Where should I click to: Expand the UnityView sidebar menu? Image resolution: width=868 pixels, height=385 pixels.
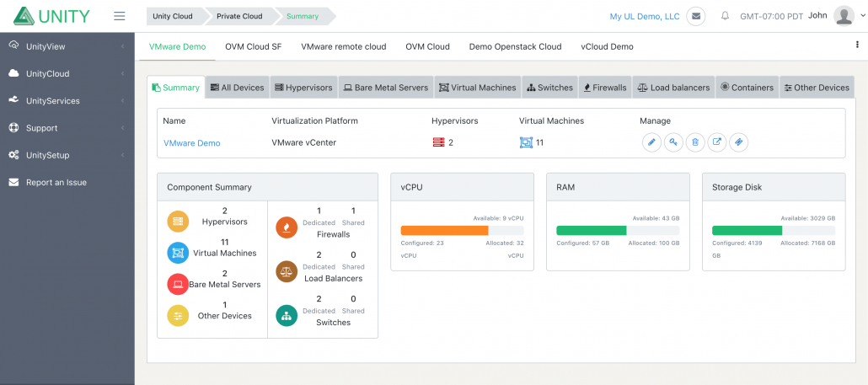pyautogui.click(x=67, y=46)
